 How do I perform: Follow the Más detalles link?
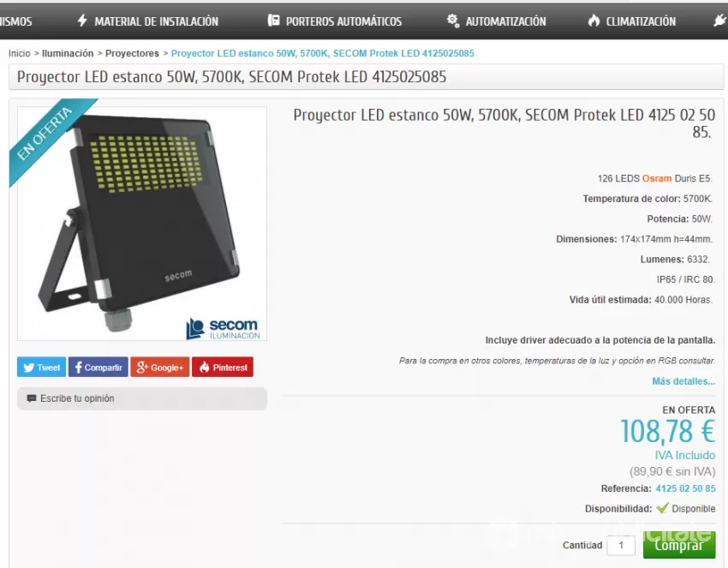point(683,381)
